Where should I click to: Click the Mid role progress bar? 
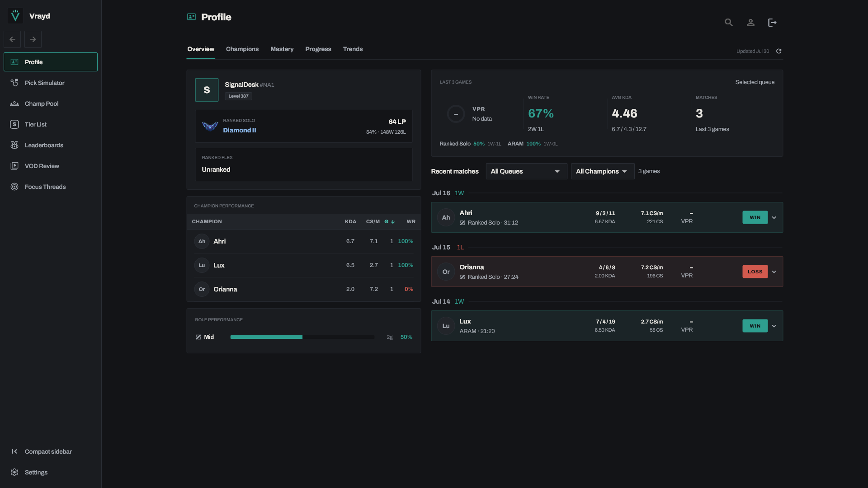(x=302, y=337)
